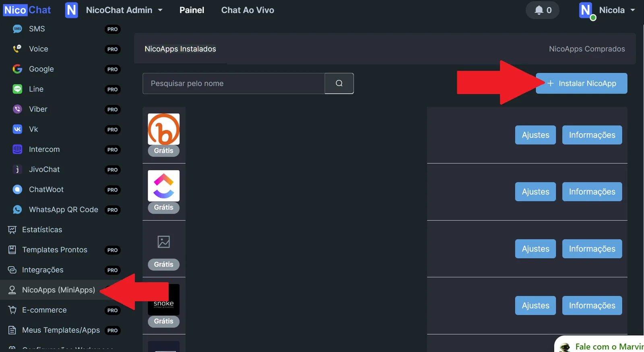
Task: Click the ChatWoot channel icon
Action: tap(17, 190)
